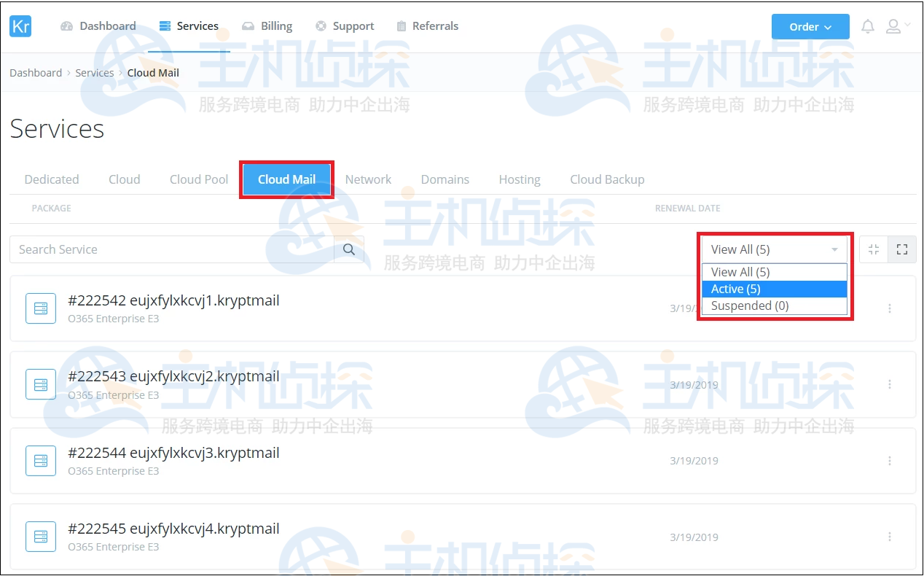
Task: Choose Active (5) filter option
Action: pyautogui.click(x=775, y=289)
